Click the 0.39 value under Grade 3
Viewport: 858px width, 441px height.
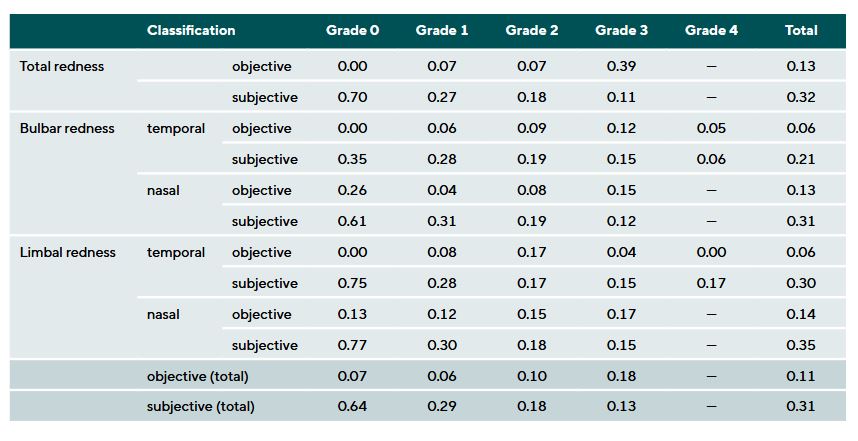pyautogui.click(x=621, y=66)
